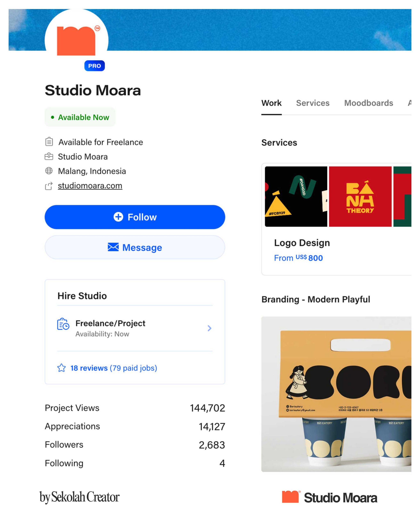This screenshot has height=525, width=420.
Task: Expand the Freelance/Project chevron arrow
Action: pyautogui.click(x=209, y=328)
